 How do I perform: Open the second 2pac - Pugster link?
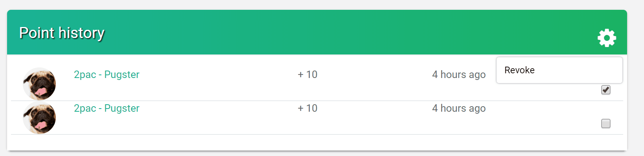(x=107, y=108)
